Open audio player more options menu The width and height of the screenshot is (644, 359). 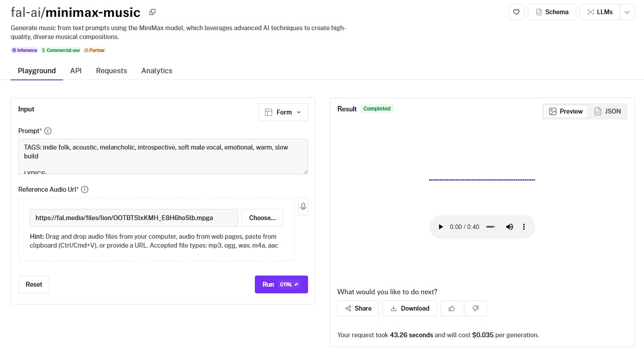[524, 227]
